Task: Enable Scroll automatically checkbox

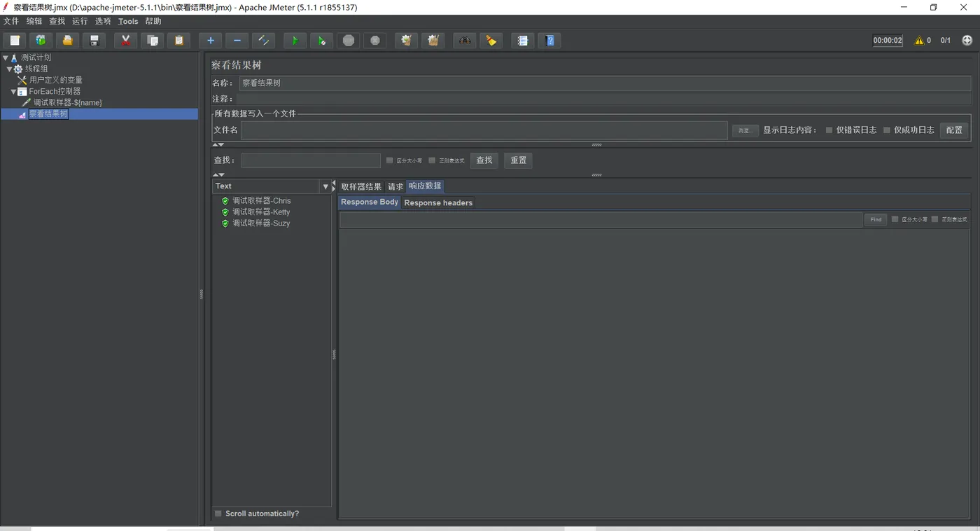Action: [218, 513]
